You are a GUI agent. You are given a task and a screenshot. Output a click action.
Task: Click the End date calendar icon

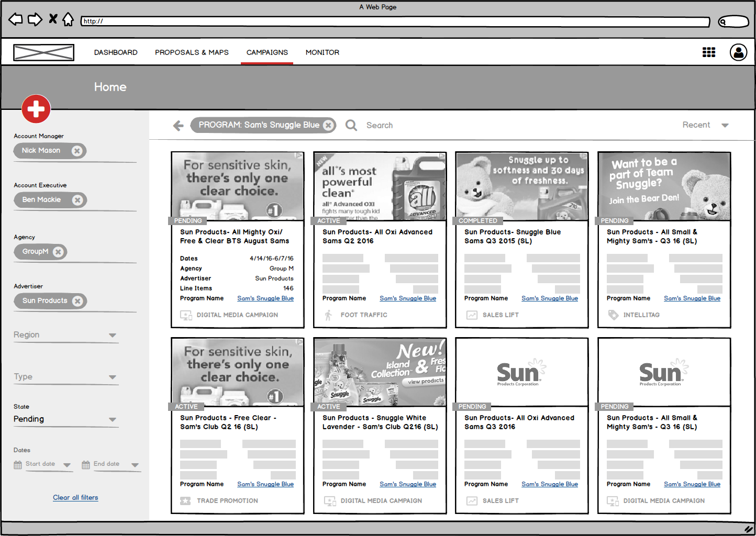point(86,465)
